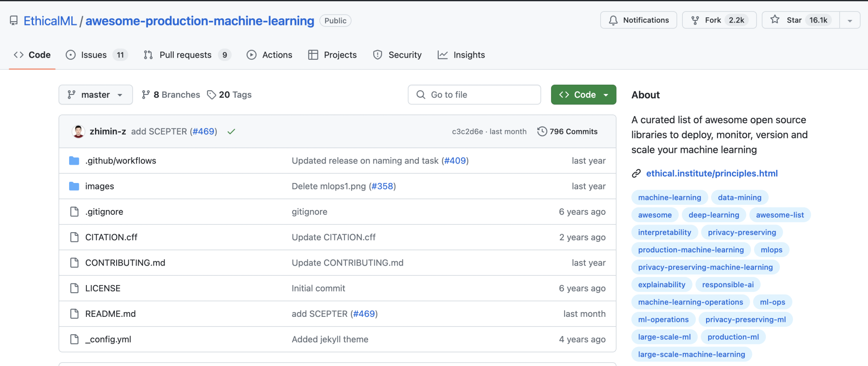Click the branches icon next to 8 Branches
Viewport: 868px width, 366px height.
click(x=146, y=94)
